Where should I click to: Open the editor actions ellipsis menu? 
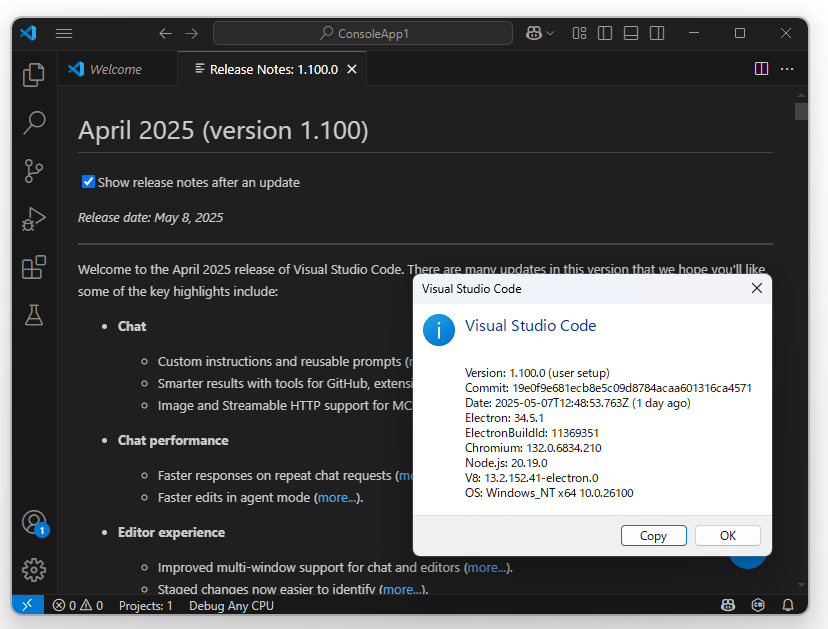[x=787, y=68]
